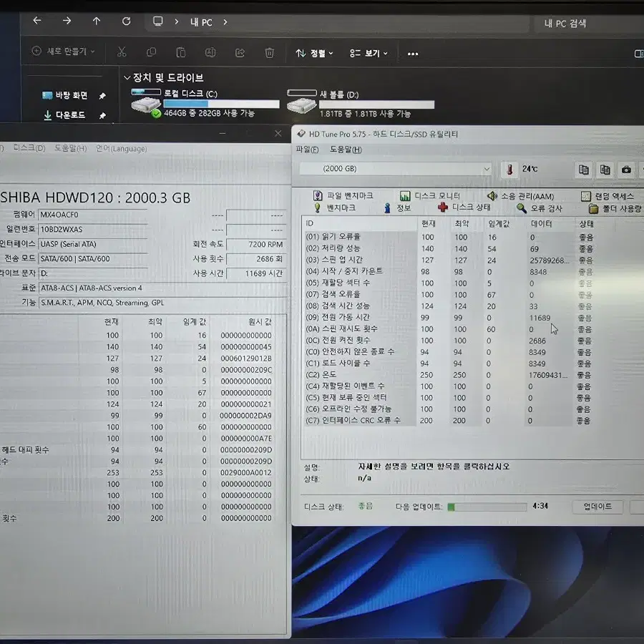The width and height of the screenshot is (644, 644).
Task: Go up one folder level
Action: 97,21
